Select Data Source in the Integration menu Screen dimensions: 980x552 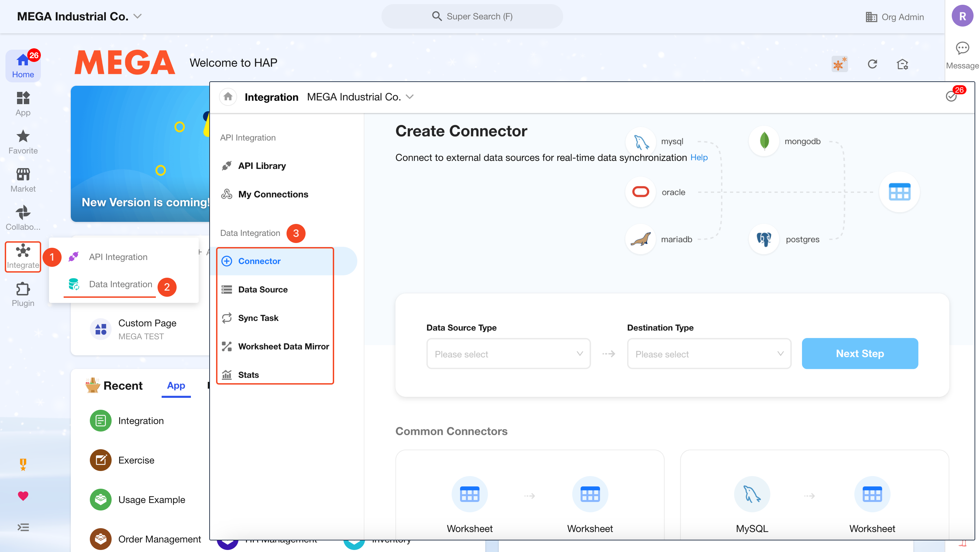pos(262,289)
